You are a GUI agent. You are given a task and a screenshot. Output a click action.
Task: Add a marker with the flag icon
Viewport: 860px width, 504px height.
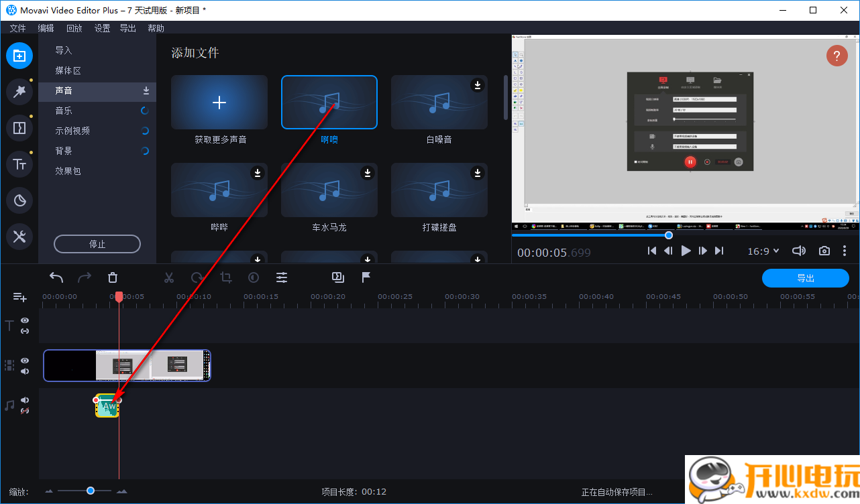point(366,277)
